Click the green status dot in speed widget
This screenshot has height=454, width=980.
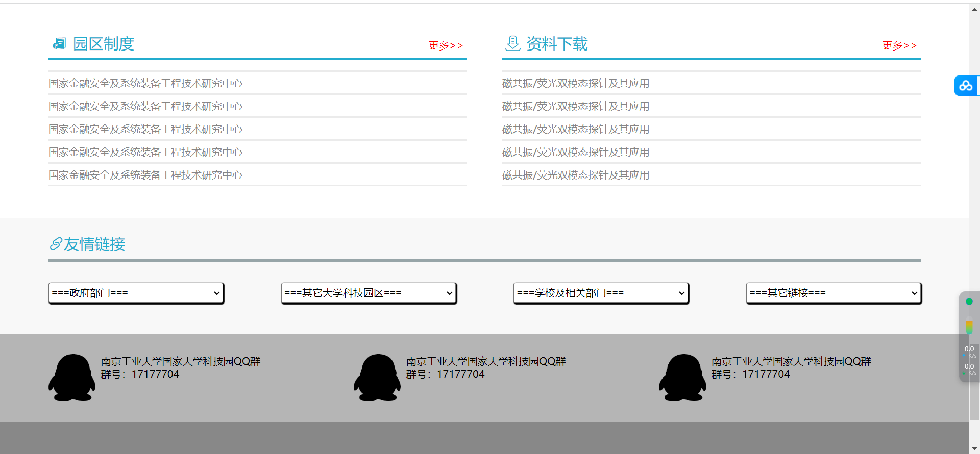(x=969, y=301)
